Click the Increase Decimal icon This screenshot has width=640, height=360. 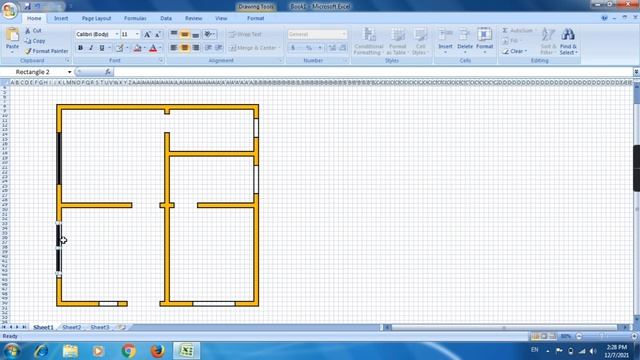coord(332,48)
